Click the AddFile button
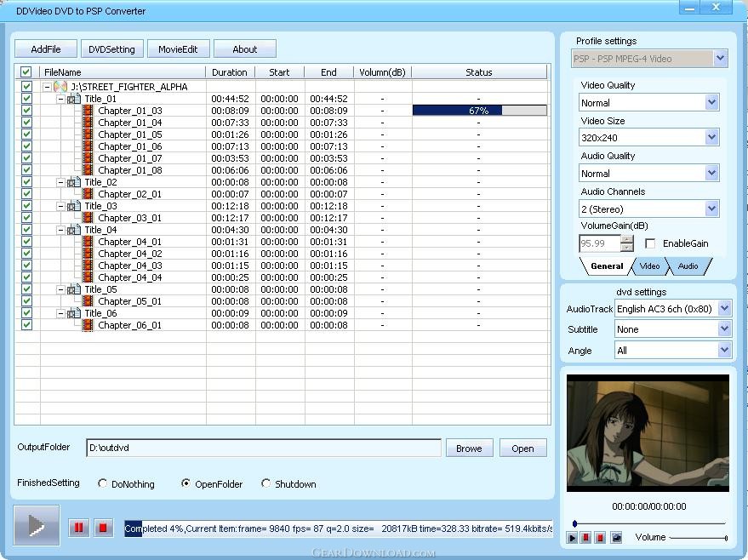The height and width of the screenshot is (560, 748). pos(46,49)
